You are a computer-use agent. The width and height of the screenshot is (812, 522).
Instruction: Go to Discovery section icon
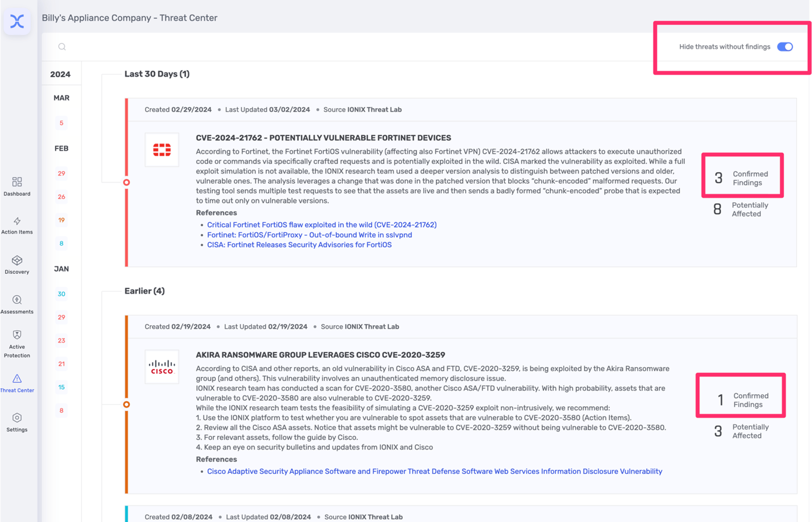(17, 261)
